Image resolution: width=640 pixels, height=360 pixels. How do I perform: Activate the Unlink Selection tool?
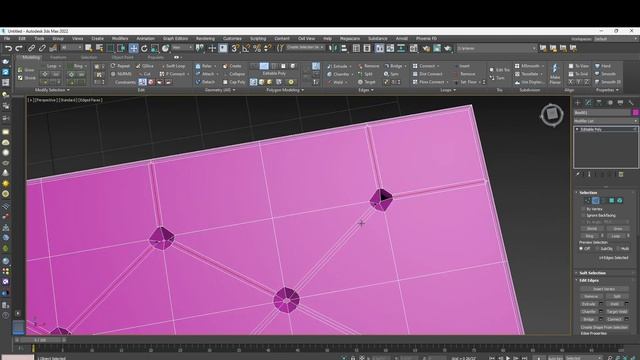[42, 48]
